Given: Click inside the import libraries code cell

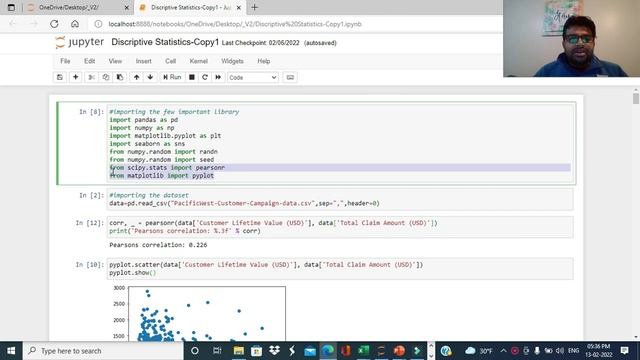Looking at the screenshot, I should point(340,144).
